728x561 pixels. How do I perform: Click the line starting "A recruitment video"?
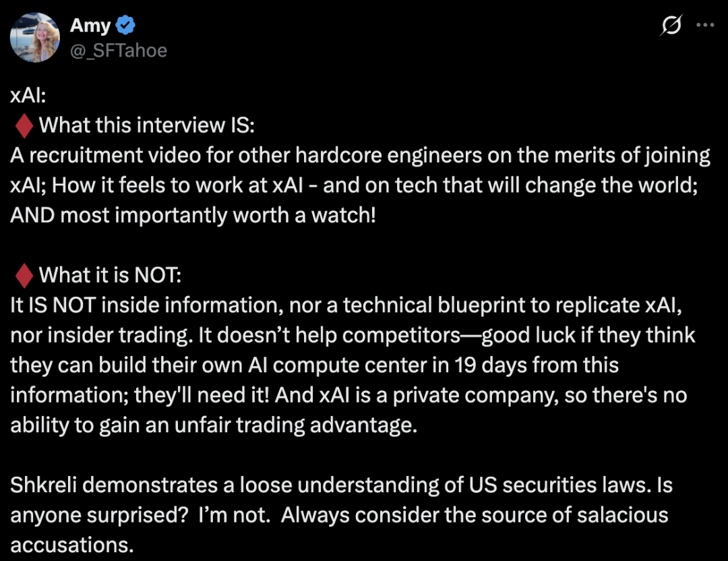360,156
